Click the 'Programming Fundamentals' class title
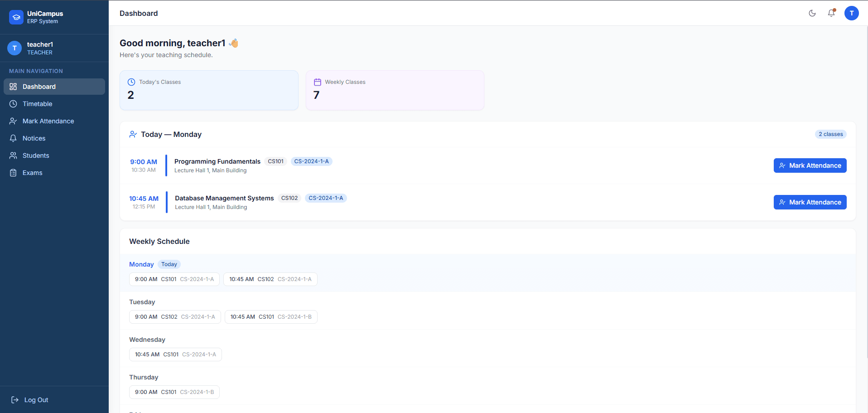 (x=217, y=161)
